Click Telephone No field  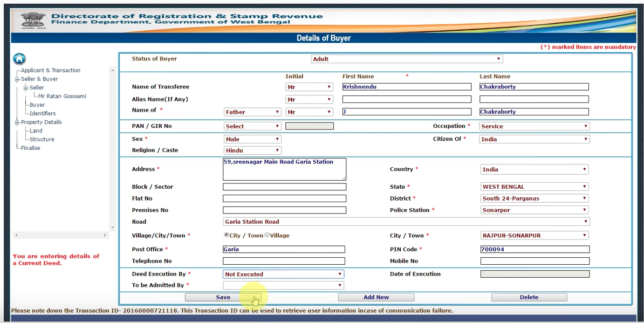pyautogui.click(x=284, y=261)
